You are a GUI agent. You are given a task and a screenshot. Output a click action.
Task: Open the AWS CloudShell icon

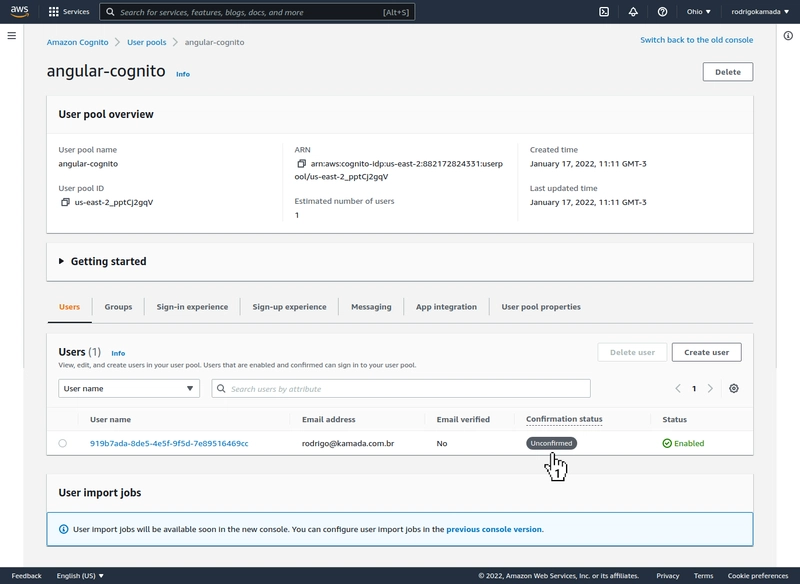tap(604, 12)
